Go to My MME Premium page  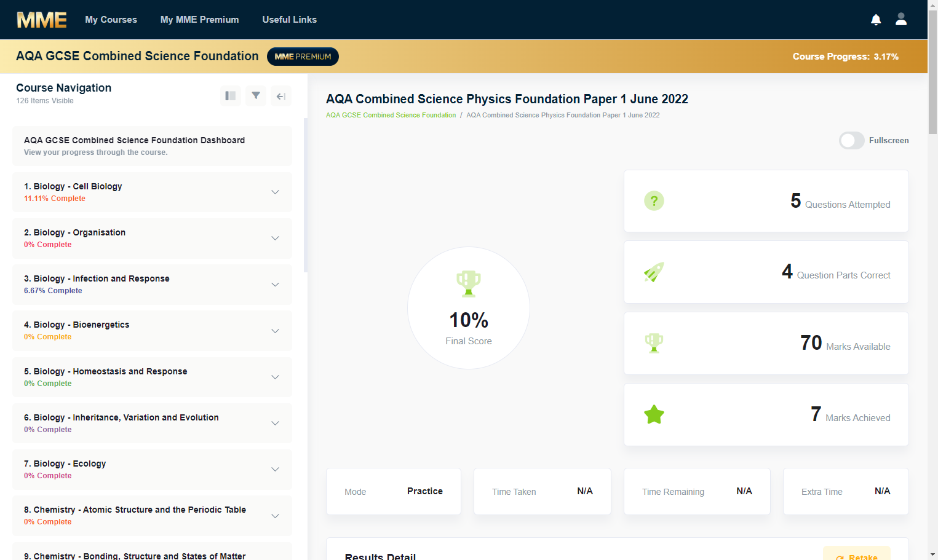(x=200, y=20)
